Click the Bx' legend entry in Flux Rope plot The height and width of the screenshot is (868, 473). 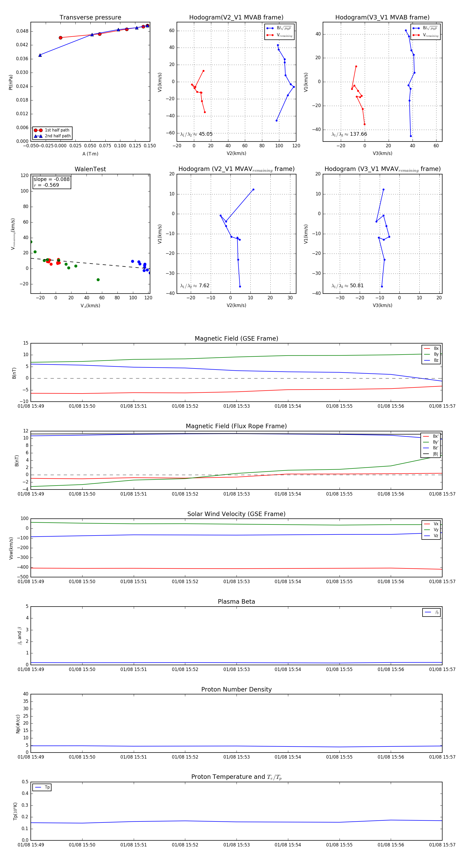point(431,436)
